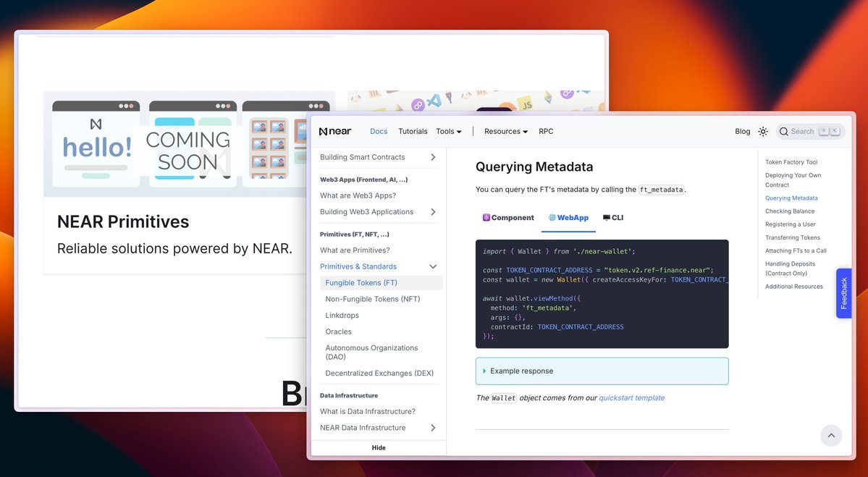Open the Tools dropdown menu
The image size is (868, 477).
coord(448,132)
